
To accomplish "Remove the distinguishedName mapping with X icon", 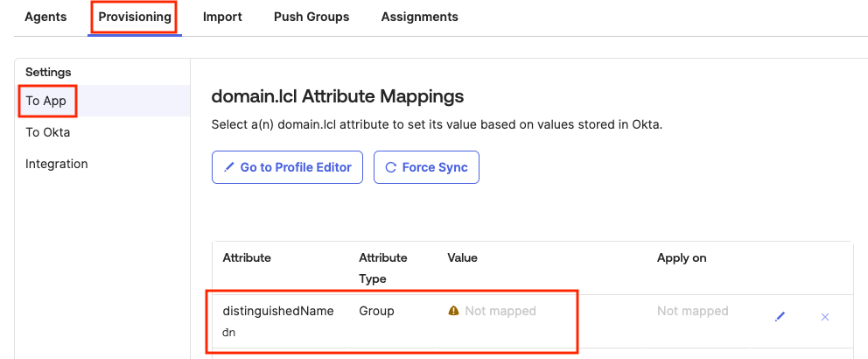I will (x=825, y=317).
